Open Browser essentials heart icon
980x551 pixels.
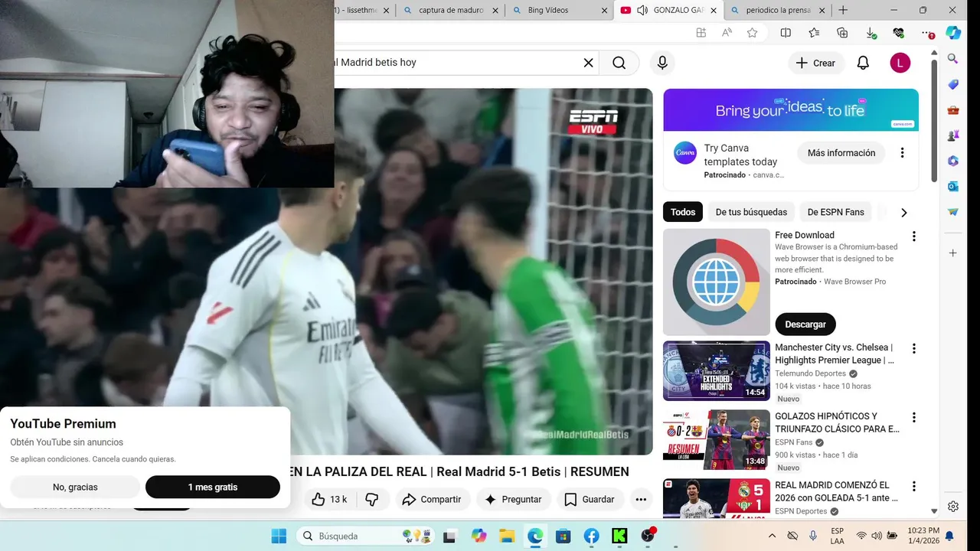[899, 33]
